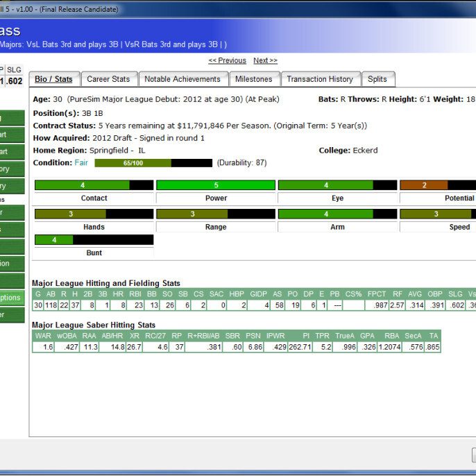476x476 pixels.
Task: Select the Notable Achievements tab
Action: pos(182,79)
